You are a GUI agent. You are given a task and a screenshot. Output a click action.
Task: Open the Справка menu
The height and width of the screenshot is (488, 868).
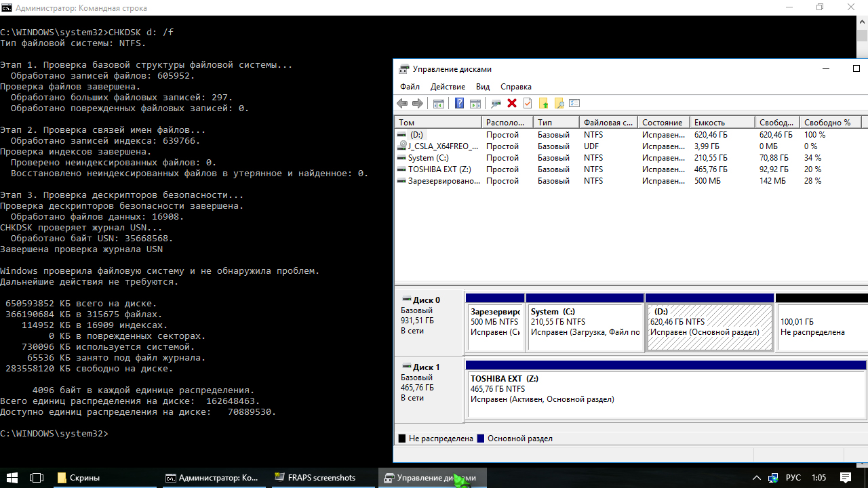(515, 87)
